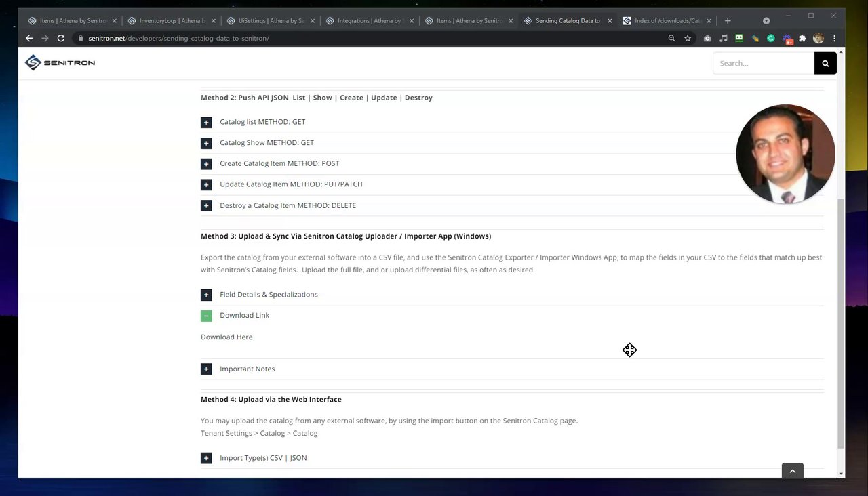Click the Senitron logo
Screen dimensions: 868x496
(x=60, y=63)
